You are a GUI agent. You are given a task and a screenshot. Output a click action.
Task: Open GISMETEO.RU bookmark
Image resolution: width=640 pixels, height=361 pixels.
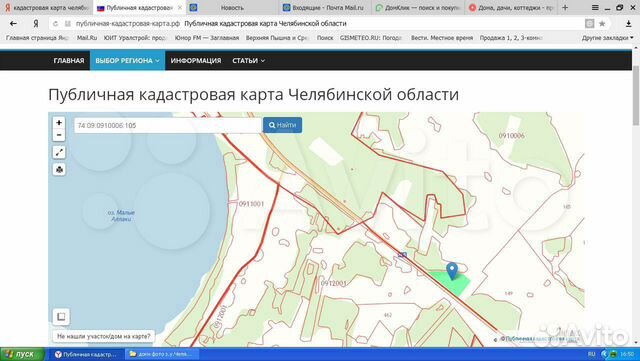coord(371,38)
